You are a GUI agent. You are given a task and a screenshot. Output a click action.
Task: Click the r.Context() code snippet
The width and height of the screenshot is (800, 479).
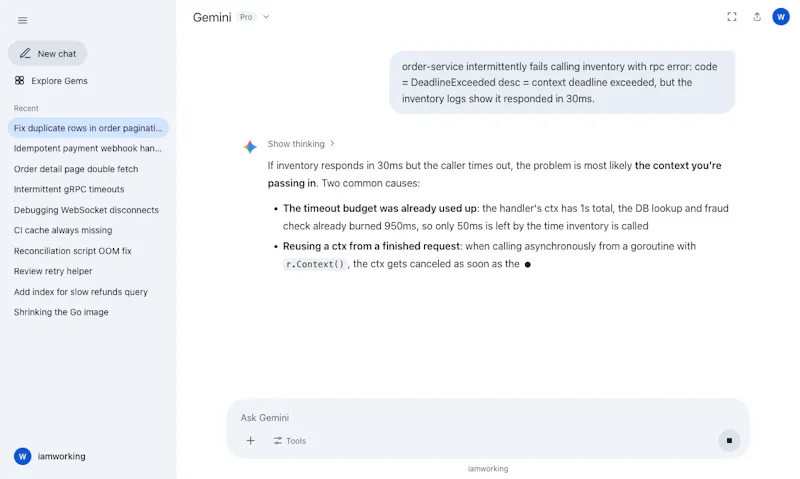pos(315,264)
